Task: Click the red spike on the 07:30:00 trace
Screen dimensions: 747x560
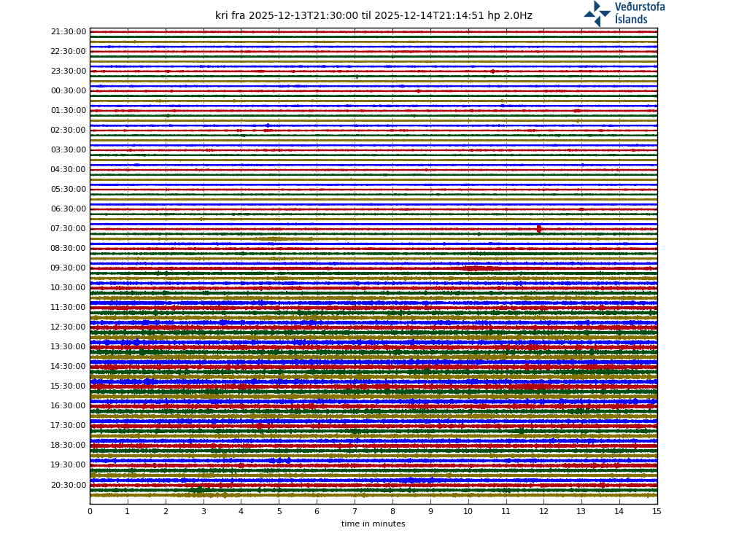Action: [539, 229]
